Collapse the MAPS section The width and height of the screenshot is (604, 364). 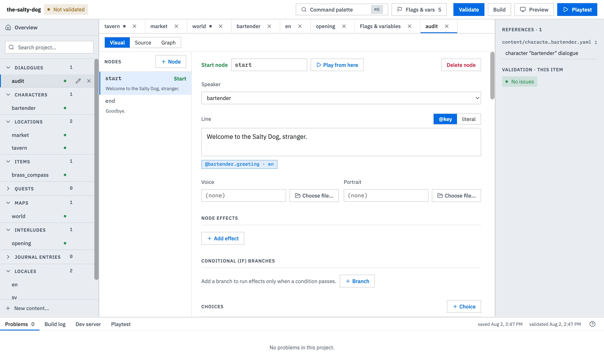8,203
